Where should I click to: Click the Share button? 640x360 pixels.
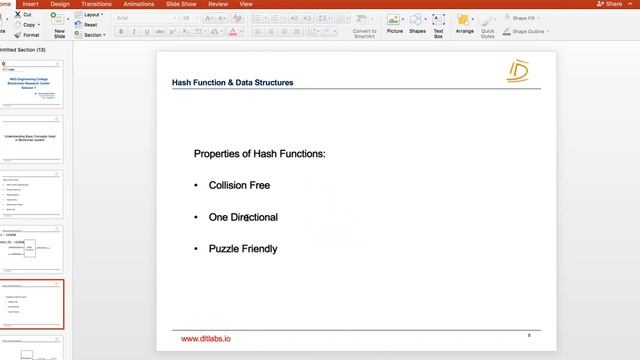[609, 4]
